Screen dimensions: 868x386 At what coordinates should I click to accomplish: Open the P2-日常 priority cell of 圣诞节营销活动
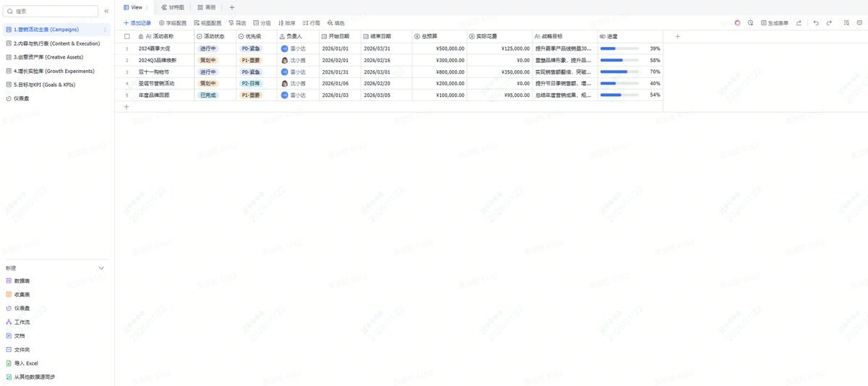coord(257,83)
